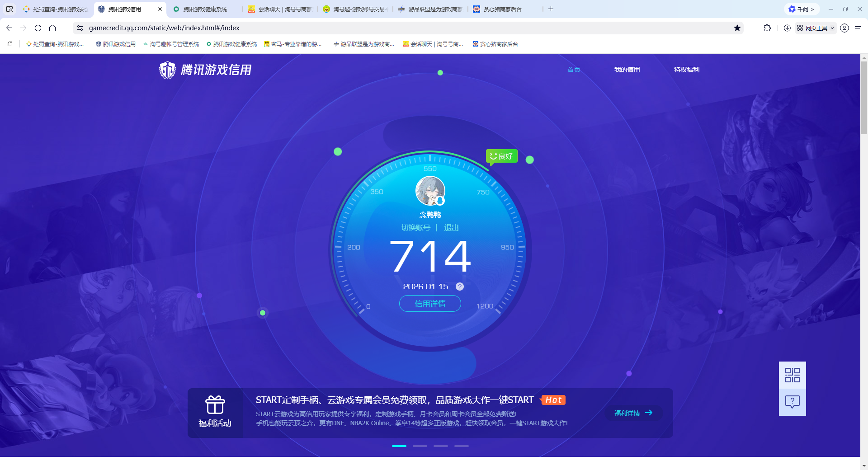Expand the 网页工具 dropdown
The width and height of the screenshot is (868, 470).
click(x=833, y=28)
